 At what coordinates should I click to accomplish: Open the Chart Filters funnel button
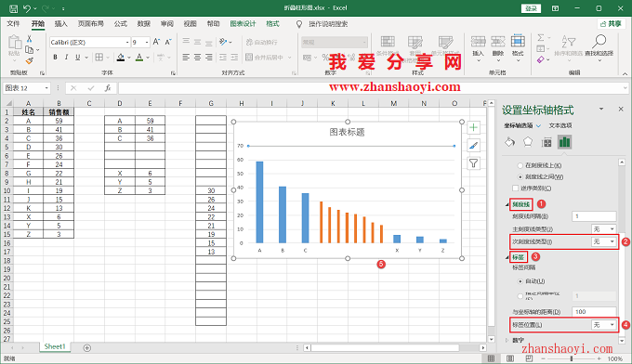(x=474, y=163)
